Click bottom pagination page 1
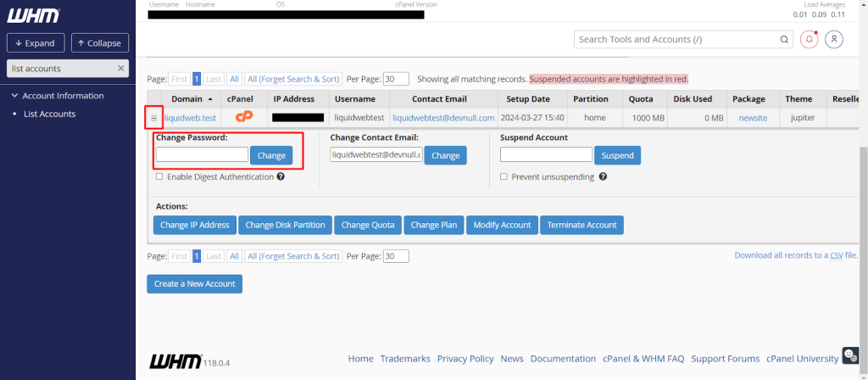The height and width of the screenshot is (380, 868). 197,256
